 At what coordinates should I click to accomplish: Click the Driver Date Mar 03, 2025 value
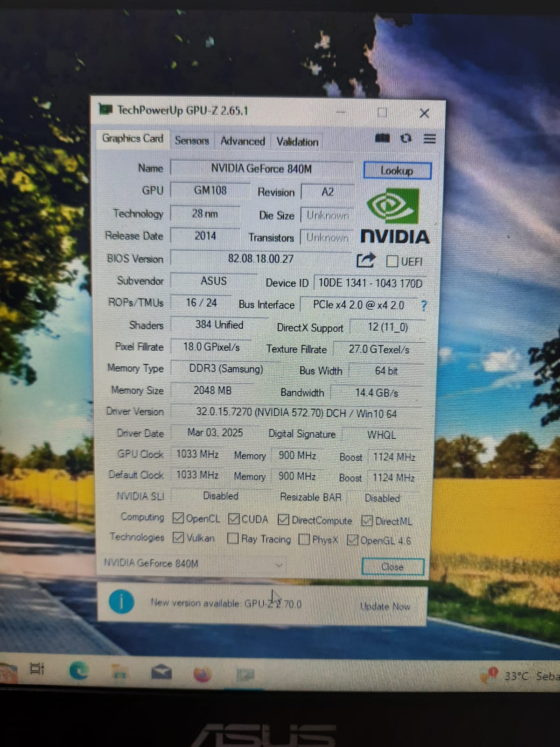pos(215,433)
